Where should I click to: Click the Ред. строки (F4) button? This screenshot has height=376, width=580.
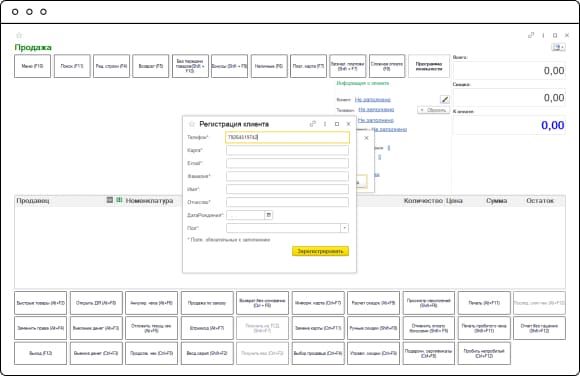pos(111,66)
